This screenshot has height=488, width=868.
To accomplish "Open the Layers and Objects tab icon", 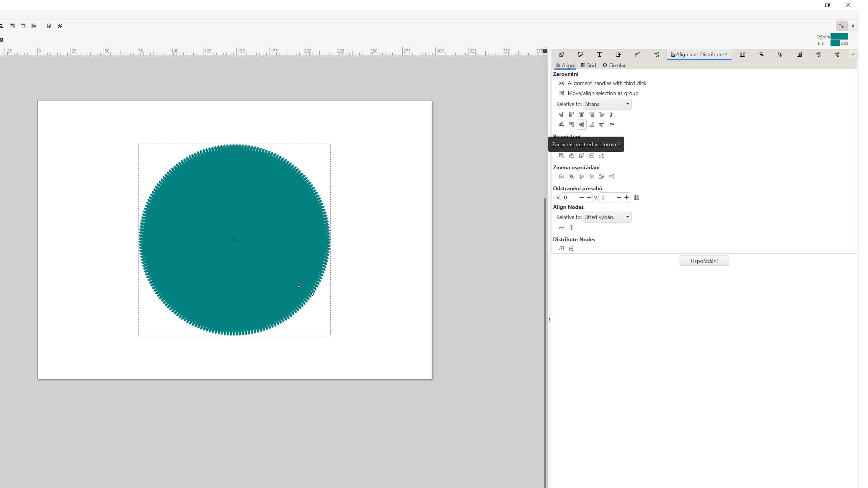I will coord(761,55).
